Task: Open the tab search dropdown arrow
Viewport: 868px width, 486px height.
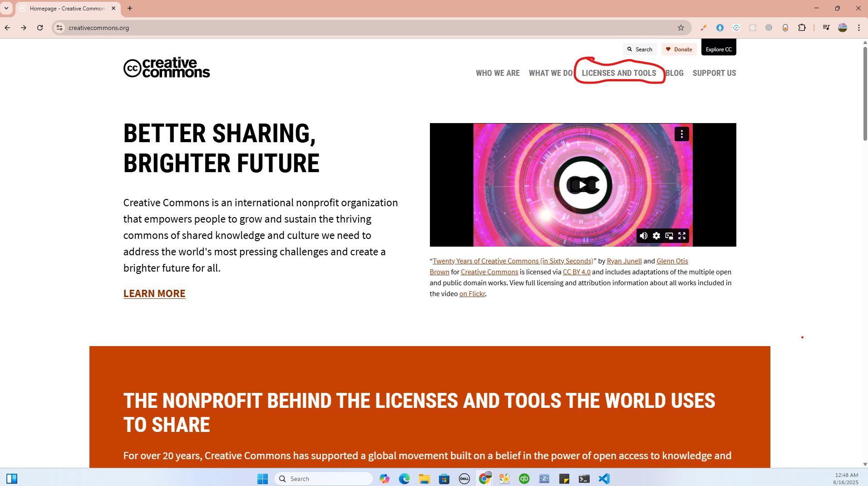Action: (x=6, y=8)
